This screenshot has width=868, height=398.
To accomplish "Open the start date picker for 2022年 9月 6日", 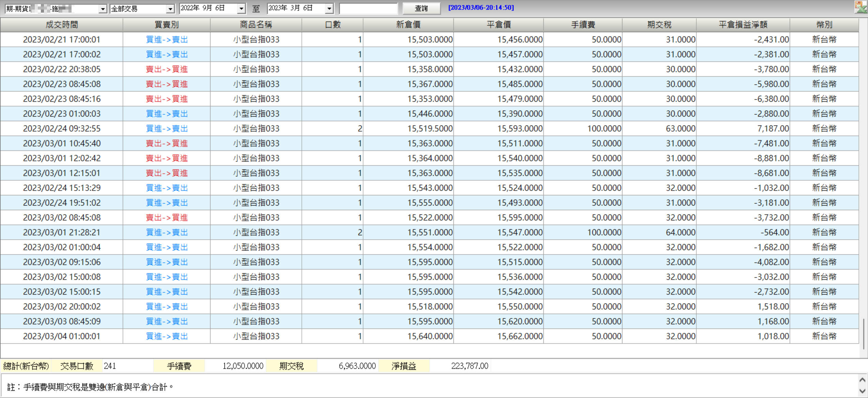I will coord(241,9).
